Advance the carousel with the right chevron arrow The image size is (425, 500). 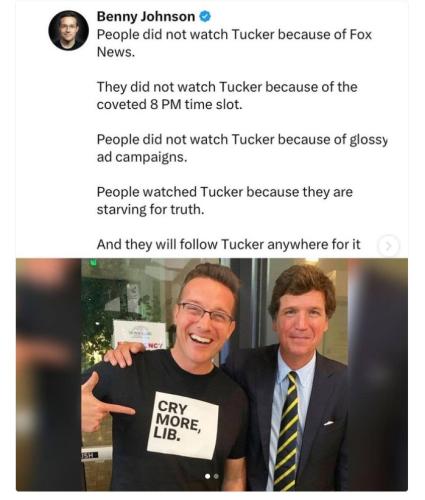[x=388, y=246]
